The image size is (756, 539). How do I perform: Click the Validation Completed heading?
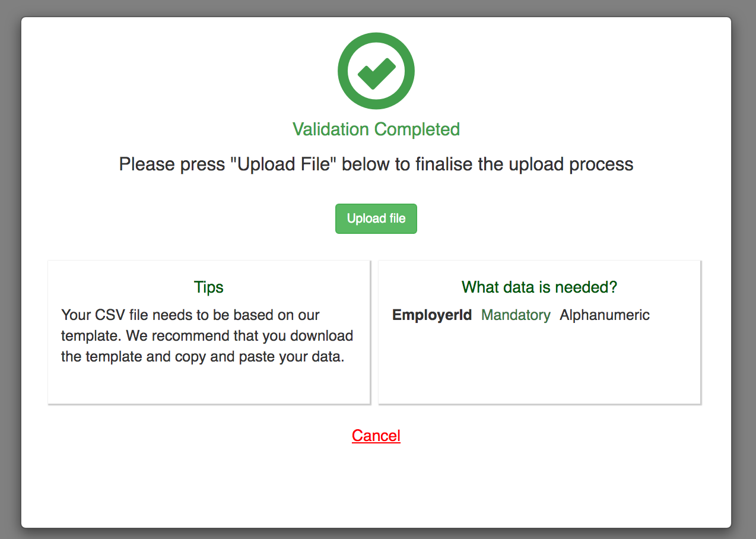pyautogui.click(x=376, y=129)
